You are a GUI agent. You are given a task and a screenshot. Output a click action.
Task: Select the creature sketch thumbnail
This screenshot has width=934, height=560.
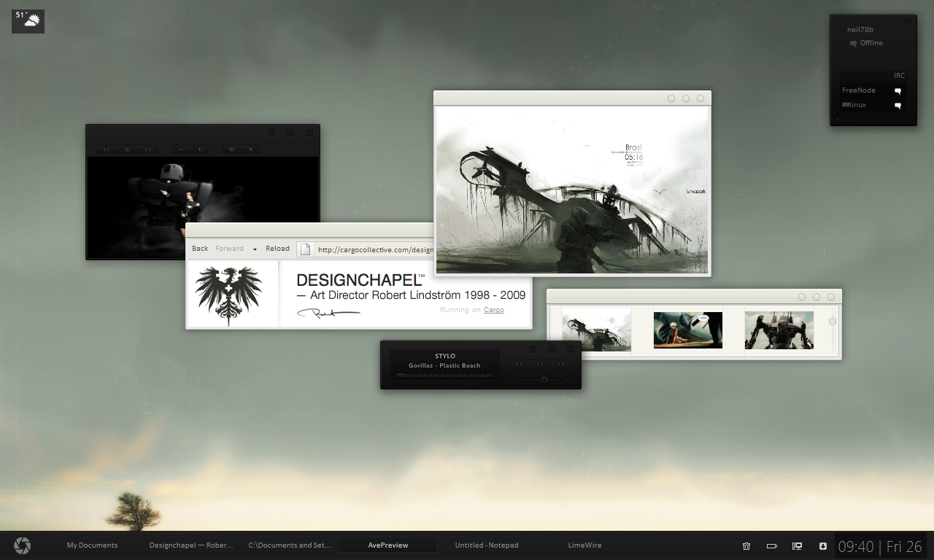597,330
